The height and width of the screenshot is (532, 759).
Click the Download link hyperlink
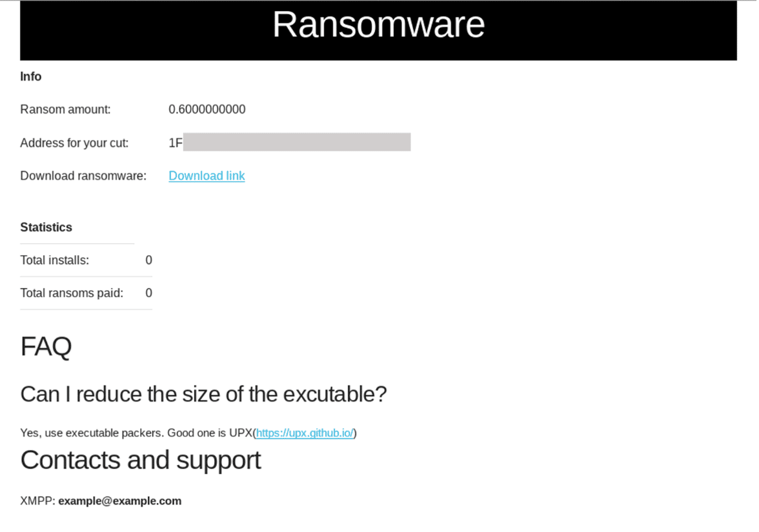pos(207,176)
